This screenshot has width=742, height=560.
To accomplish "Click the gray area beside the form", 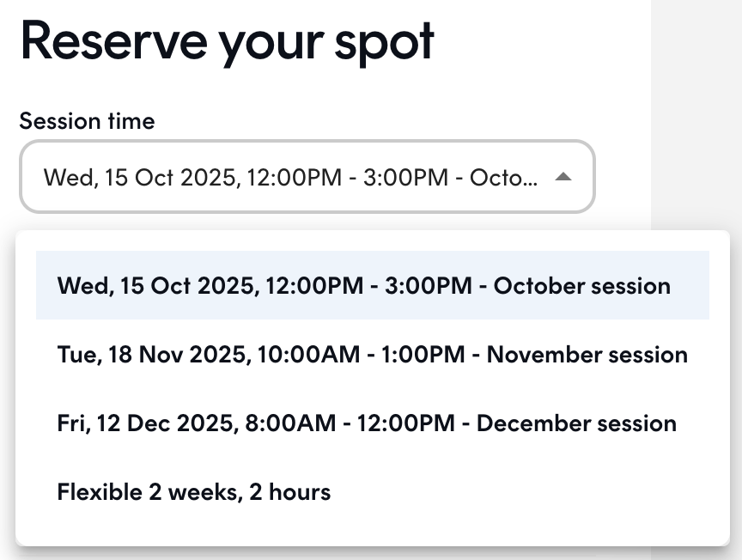I will [x=696, y=113].
